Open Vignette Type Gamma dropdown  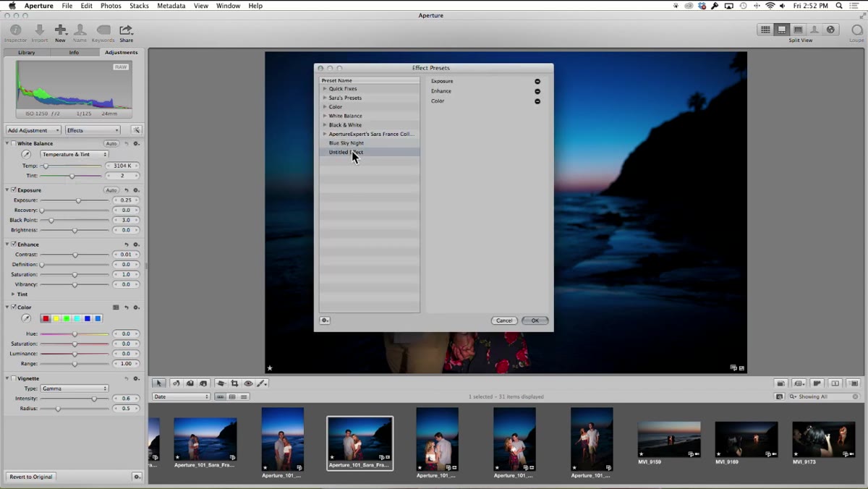75,388
